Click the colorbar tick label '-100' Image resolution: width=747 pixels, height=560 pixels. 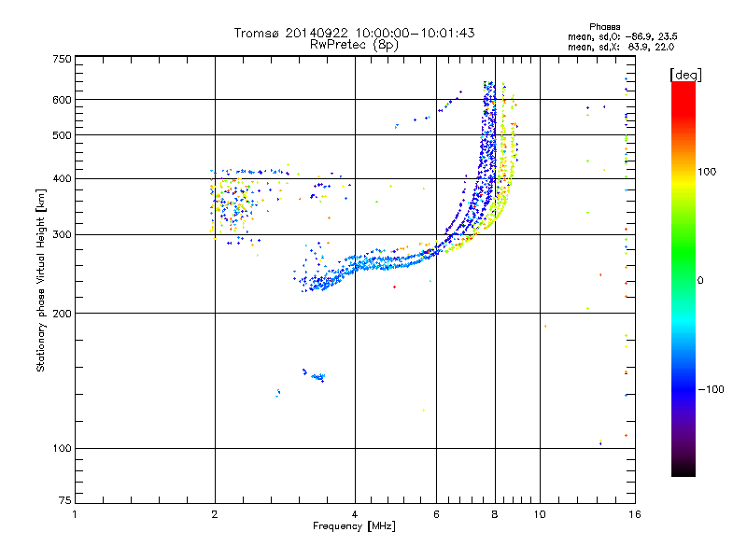click(711, 389)
